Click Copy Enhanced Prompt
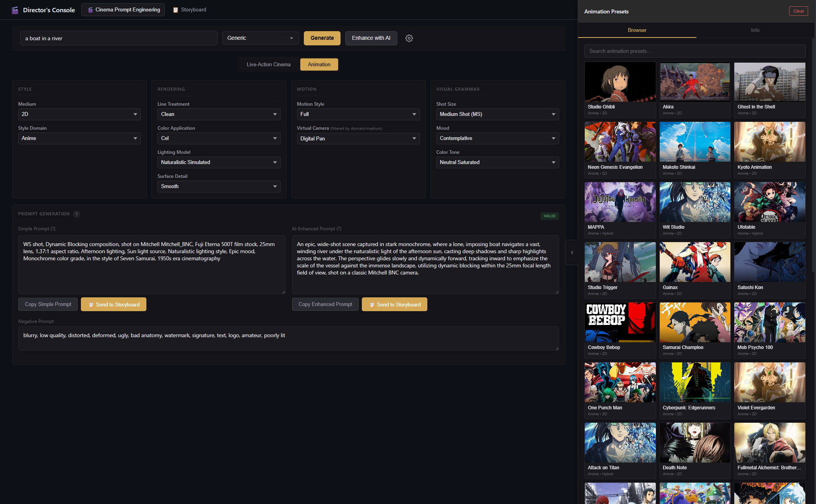This screenshot has height=504, width=816. point(325,304)
